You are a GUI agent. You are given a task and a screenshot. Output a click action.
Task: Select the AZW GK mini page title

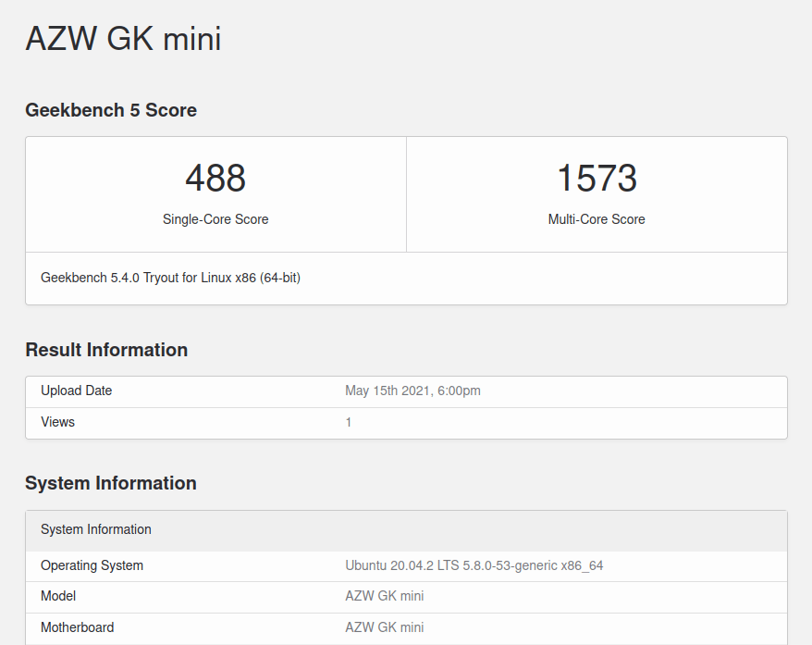point(123,38)
